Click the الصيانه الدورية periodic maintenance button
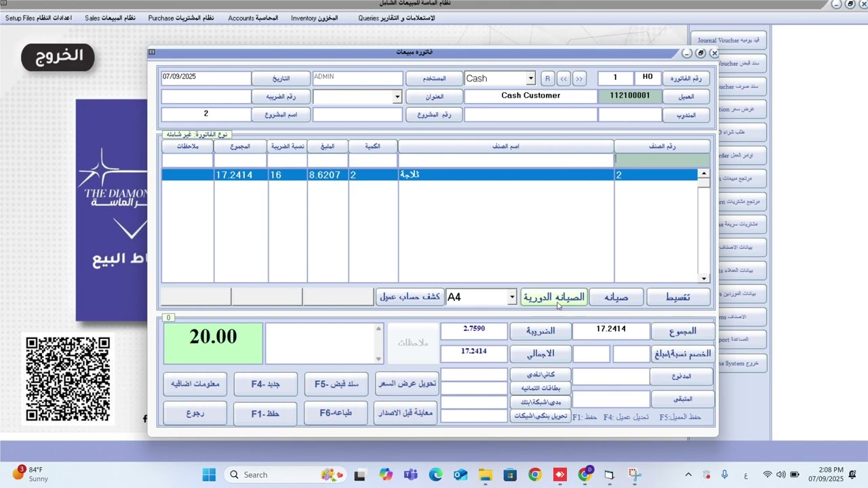Viewport: 868px width, 488px height. coord(553,297)
